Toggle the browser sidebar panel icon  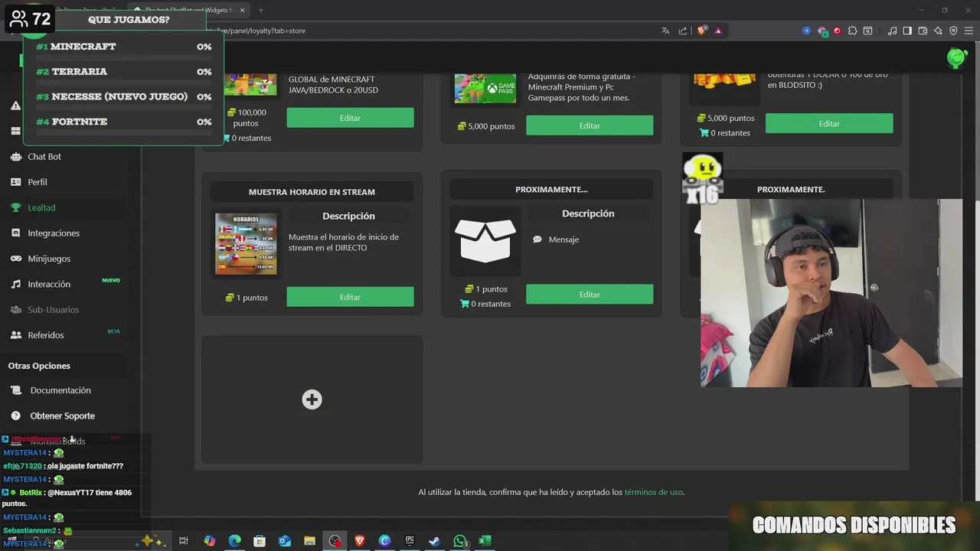pyautogui.click(x=907, y=31)
